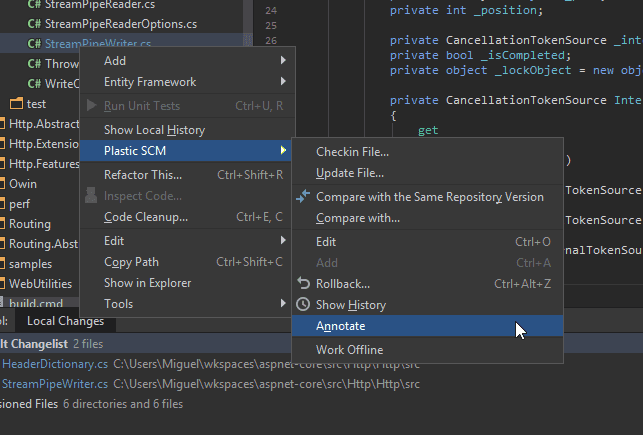
Task: Click the Code Cleanup broom icon
Action: [92, 217]
